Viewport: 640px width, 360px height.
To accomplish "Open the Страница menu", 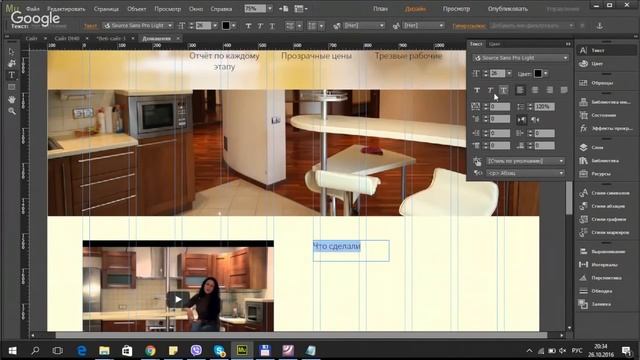I will click(106, 9).
